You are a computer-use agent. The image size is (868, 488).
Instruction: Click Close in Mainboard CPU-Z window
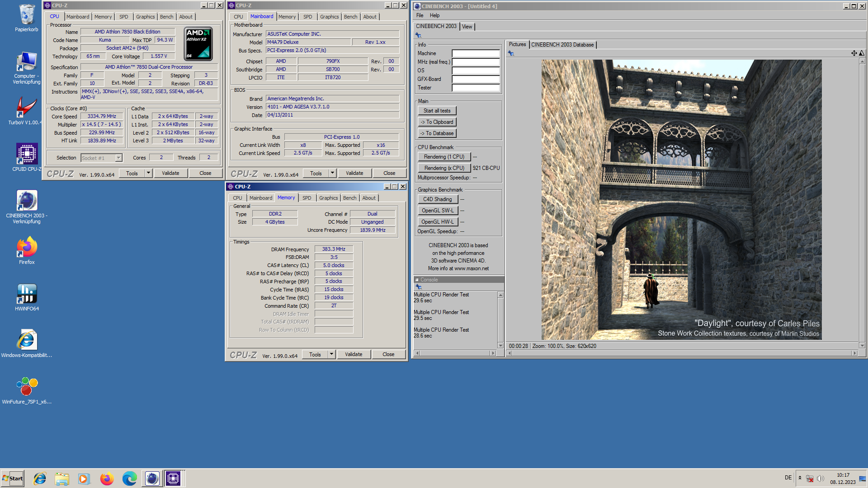[389, 173]
